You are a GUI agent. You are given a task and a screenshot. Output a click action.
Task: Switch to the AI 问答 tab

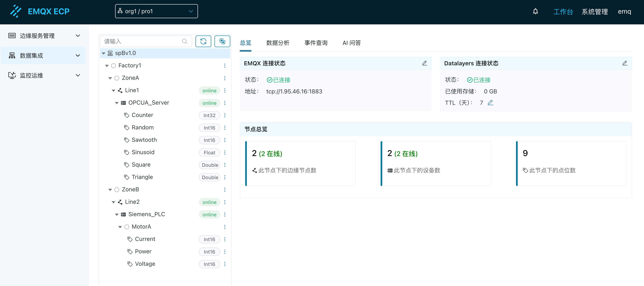tap(351, 43)
